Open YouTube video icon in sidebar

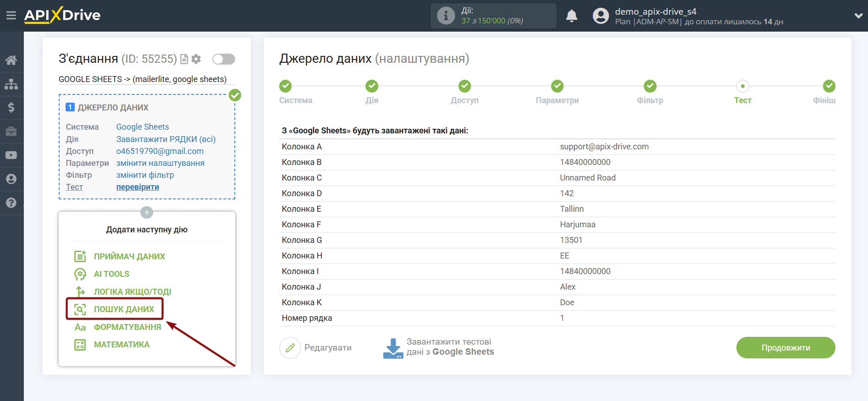(x=11, y=155)
